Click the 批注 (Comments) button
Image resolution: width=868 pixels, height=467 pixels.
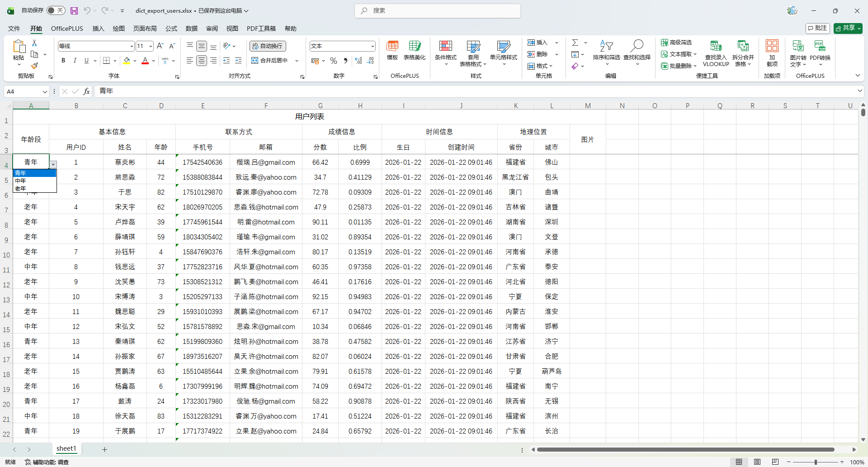pyautogui.click(x=817, y=28)
